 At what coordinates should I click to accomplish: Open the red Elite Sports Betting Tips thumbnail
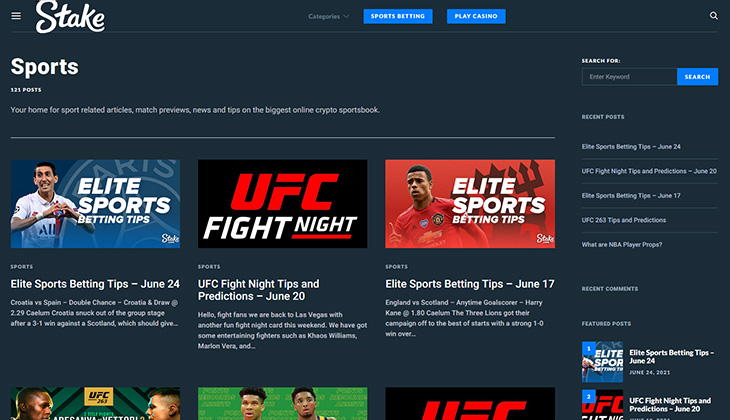point(470,204)
